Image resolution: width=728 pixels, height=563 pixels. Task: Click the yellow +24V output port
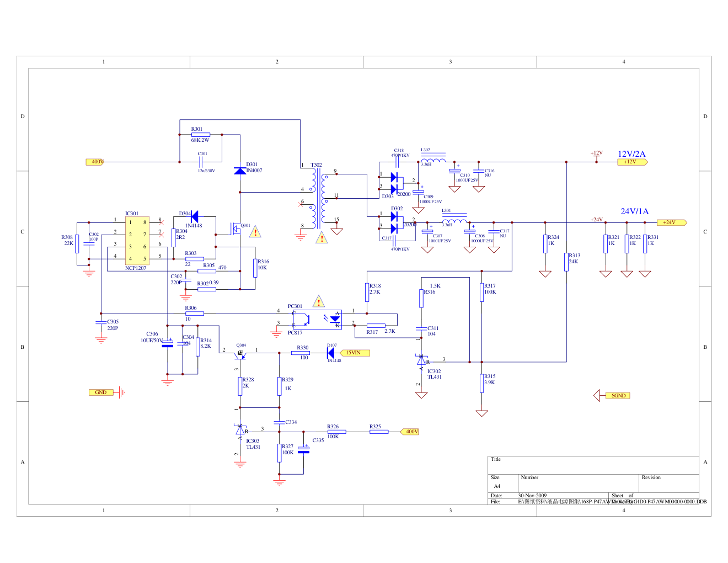click(672, 222)
